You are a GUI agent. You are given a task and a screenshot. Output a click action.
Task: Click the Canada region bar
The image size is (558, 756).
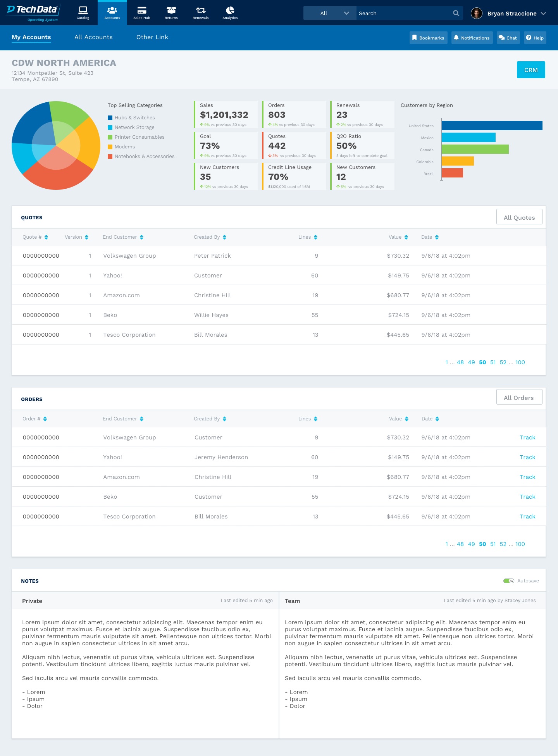(475, 149)
